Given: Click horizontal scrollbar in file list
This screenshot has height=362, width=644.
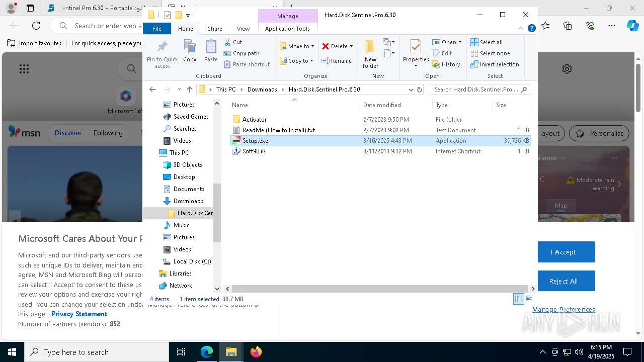Looking at the screenshot, I should tap(380, 289).
